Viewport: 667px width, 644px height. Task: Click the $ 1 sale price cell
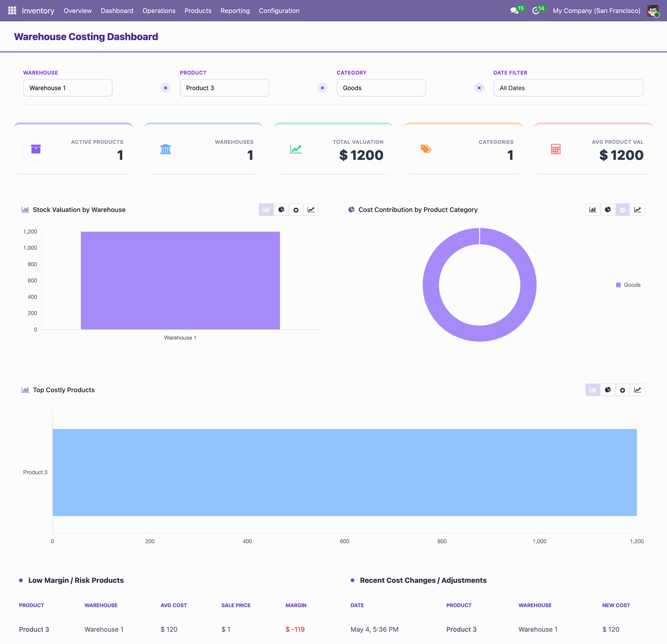(226, 629)
